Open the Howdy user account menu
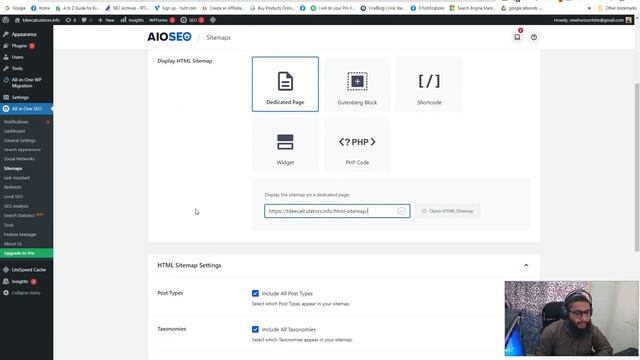The width and height of the screenshot is (640, 360). pos(592,20)
